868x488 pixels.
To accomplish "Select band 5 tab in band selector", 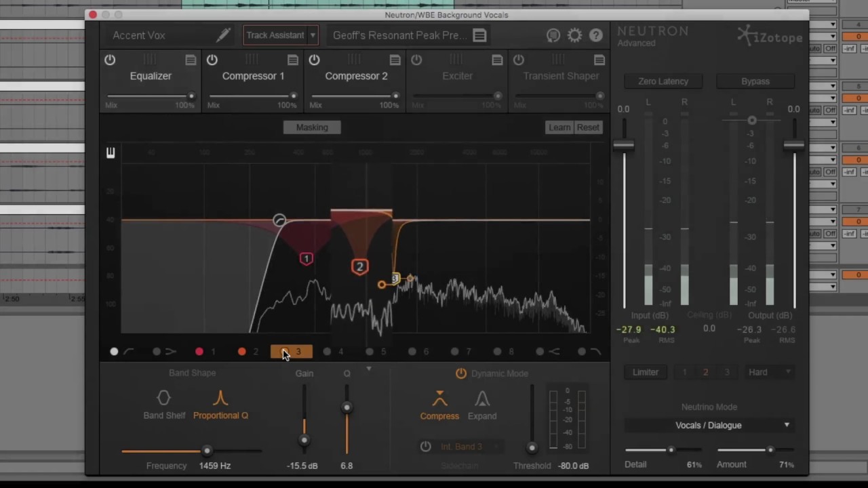I will (x=376, y=352).
